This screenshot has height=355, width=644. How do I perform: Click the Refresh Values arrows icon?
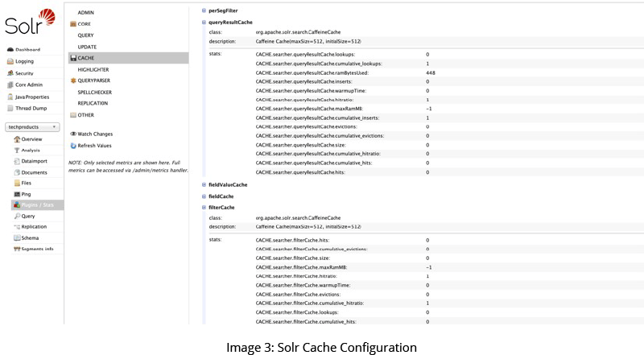(73, 146)
